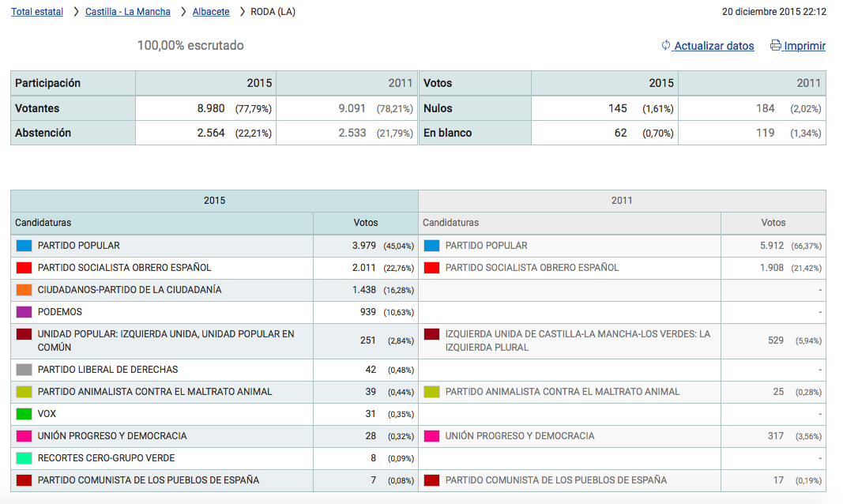Click the Votos header of the summary table
This screenshot has height=504, width=843.
point(476,83)
